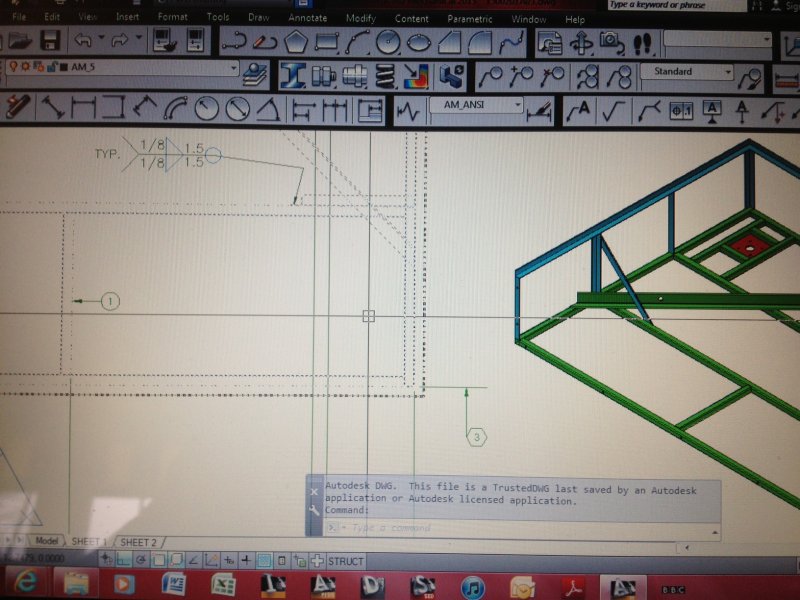Image resolution: width=800 pixels, height=600 pixels.
Task: Select the Arc Length dimension tool
Action: pyautogui.click(x=175, y=108)
